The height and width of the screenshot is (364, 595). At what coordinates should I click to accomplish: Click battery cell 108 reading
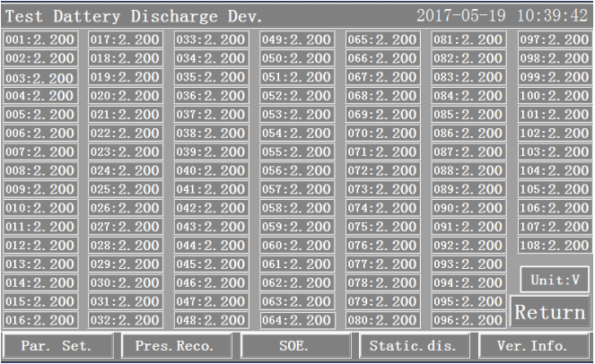(555, 245)
